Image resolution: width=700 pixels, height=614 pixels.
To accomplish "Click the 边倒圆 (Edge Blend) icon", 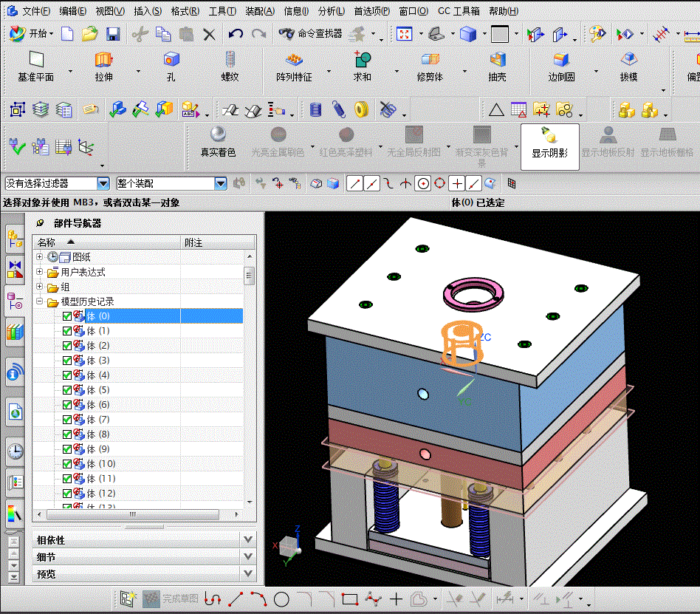I will click(561, 61).
